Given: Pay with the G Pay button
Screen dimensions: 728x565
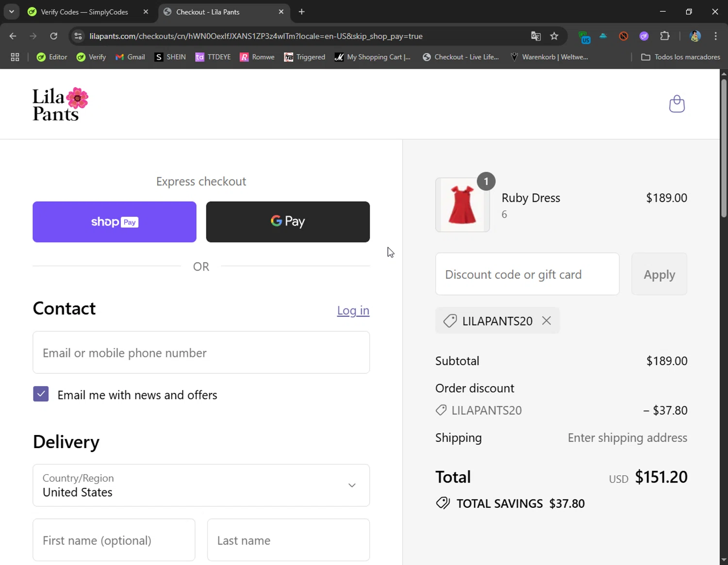Looking at the screenshot, I should 288,222.
